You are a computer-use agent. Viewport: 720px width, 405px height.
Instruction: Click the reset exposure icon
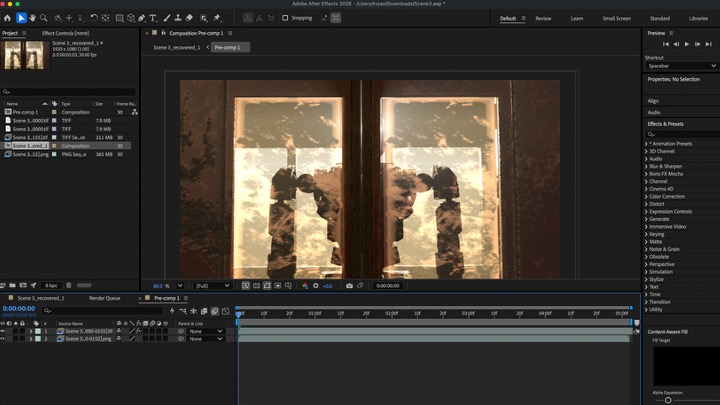click(x=316, y=286)
